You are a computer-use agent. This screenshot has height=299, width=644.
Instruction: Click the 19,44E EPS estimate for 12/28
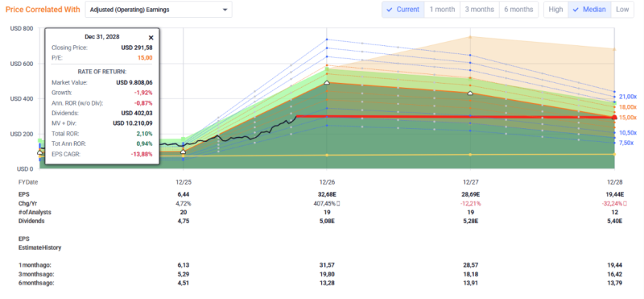pyautogui.click(x=614, y=194)
